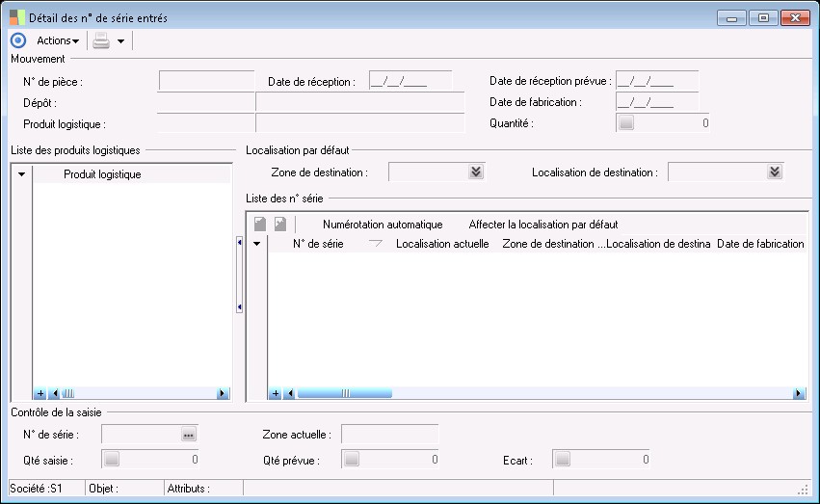This screenshot has height=504, width=820.
Task: Click the plus button under serial number list
Action: point(275,393)
